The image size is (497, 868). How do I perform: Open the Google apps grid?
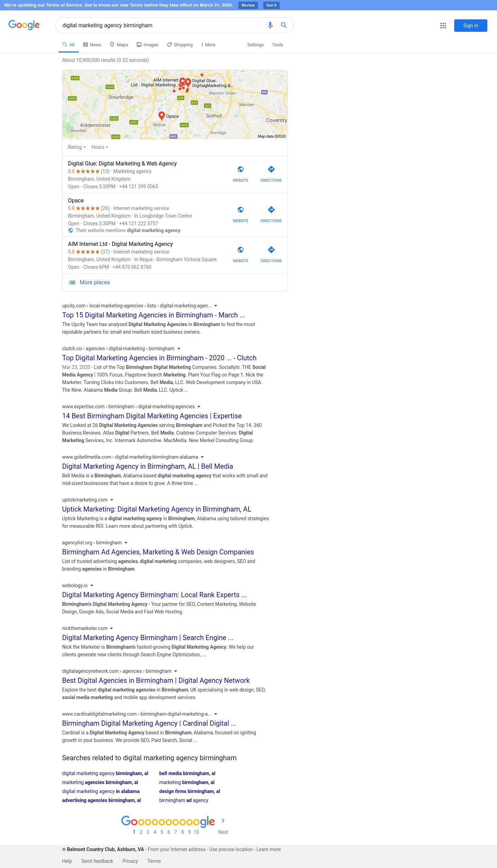[x=443, y=26]
